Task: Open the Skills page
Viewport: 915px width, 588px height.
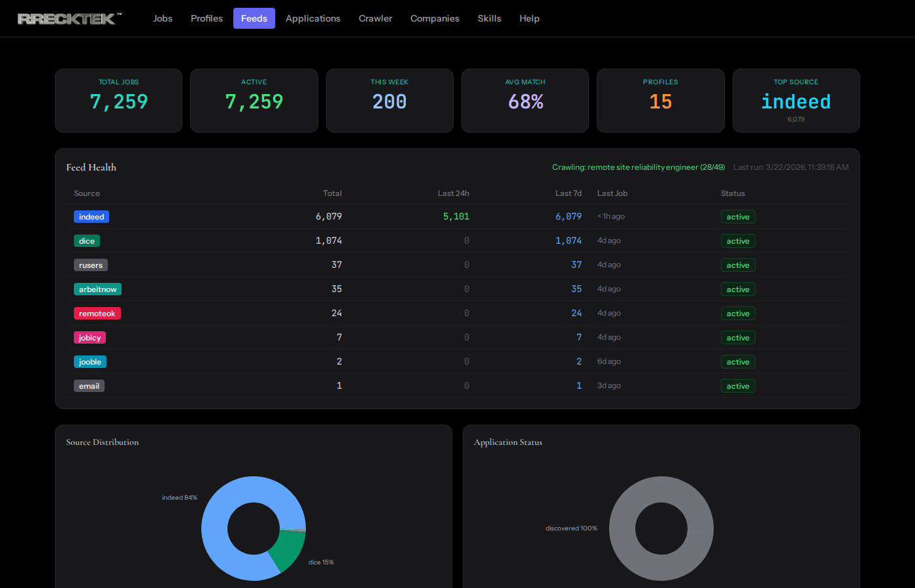Action: pyautogui.click(x=490, y=18)
